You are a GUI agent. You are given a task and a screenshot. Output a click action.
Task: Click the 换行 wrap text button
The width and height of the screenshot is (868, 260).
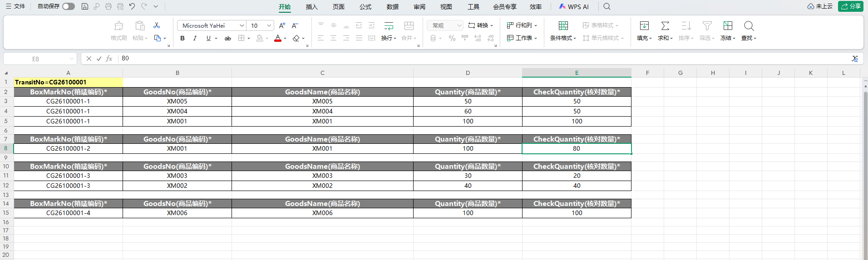(389, 31)
